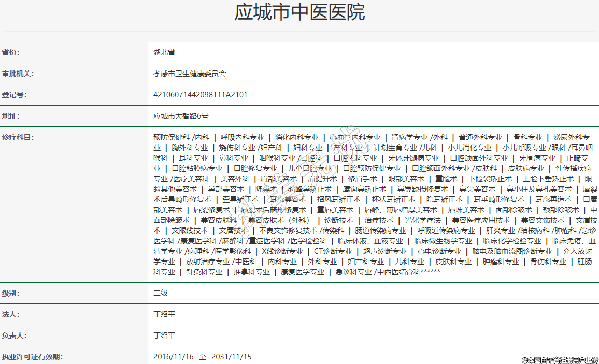Click the validity dates 2016/11/16 -至- 2031/11/15

click(x=203, y=357)
